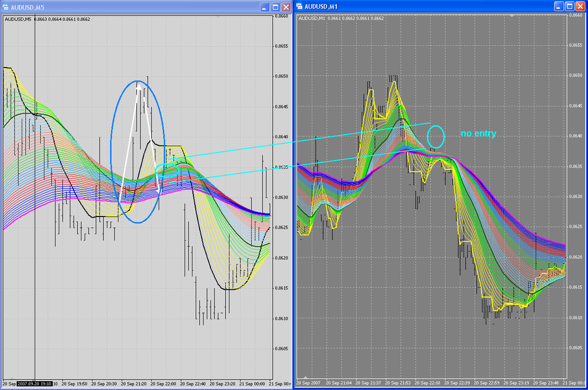Click the 0.8650 price label in M1 chart

pyautogui.click(x=576, y=75)
